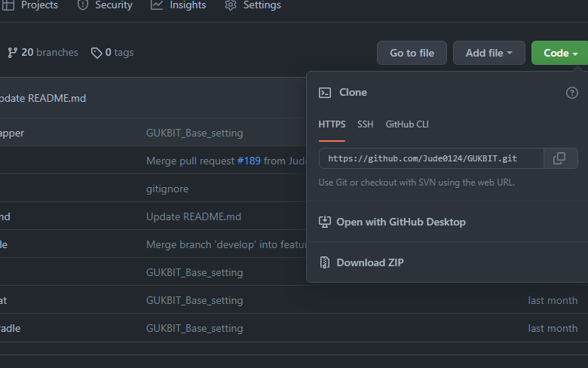Open the latest commit 'Update README.md' header
This screenshot has height=368, width=588.
click(x=43, y=98)
